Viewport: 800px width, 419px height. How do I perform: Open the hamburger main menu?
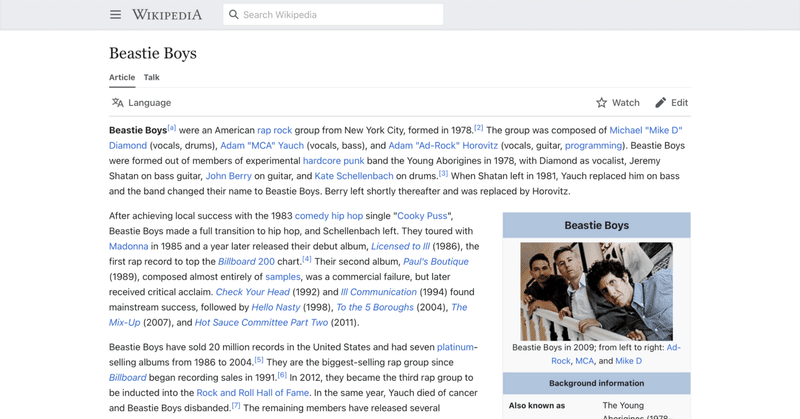click(116, 15)
